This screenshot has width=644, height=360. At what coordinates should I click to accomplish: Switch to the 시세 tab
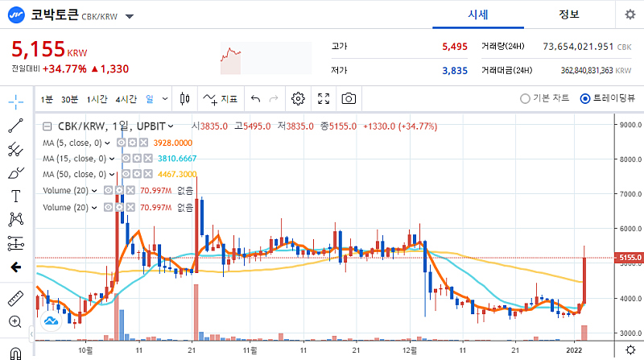tap(478, 14)
